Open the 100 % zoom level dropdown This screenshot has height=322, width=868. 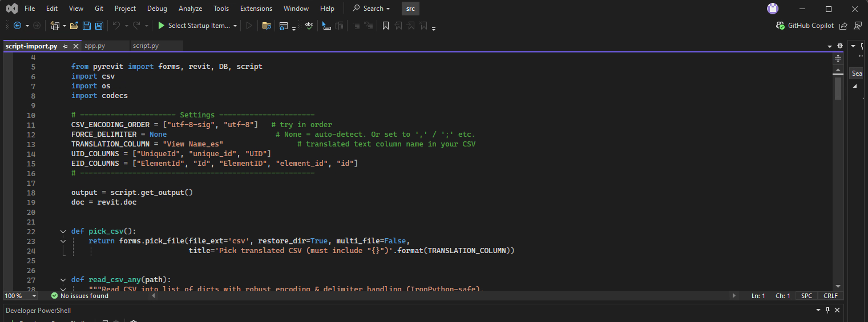34,296
